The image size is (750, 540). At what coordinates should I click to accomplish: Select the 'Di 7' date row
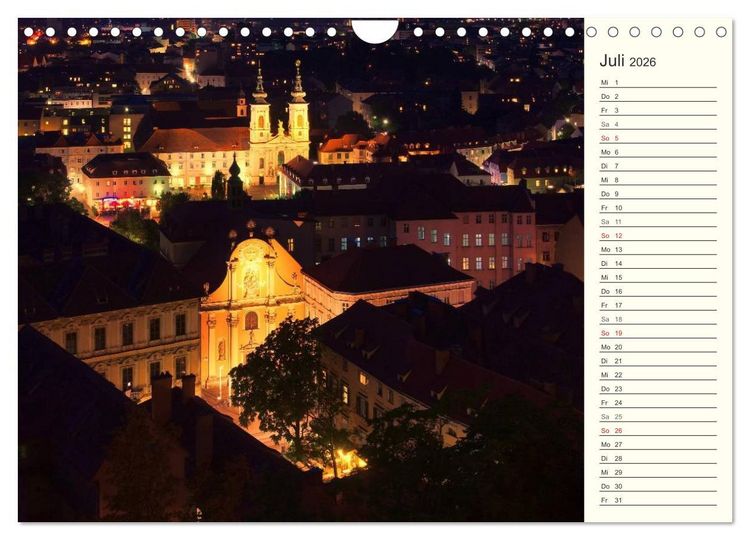pyautogui.click(x=658, y=166)
